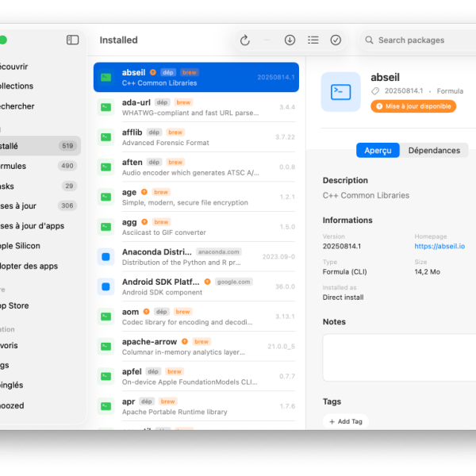Select the apache-arrow package row

click(x=196, y=347)
